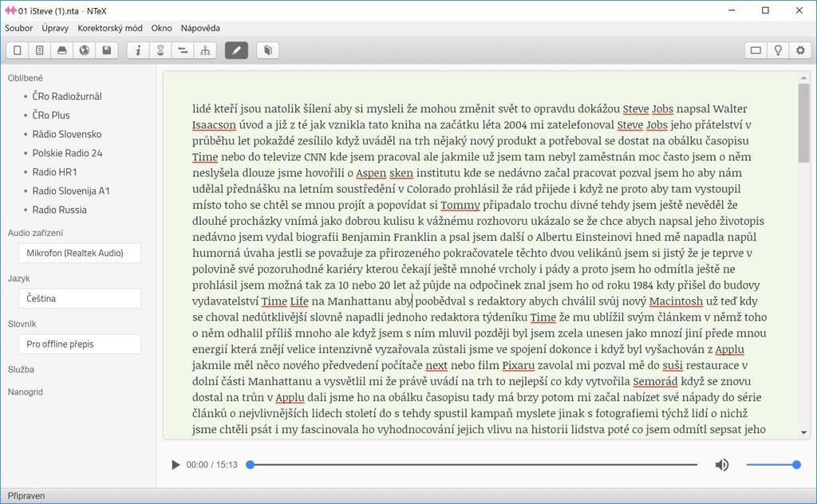Open the Úpravy menu
This screenshot has height=504, width=817.
click(55, 28)
